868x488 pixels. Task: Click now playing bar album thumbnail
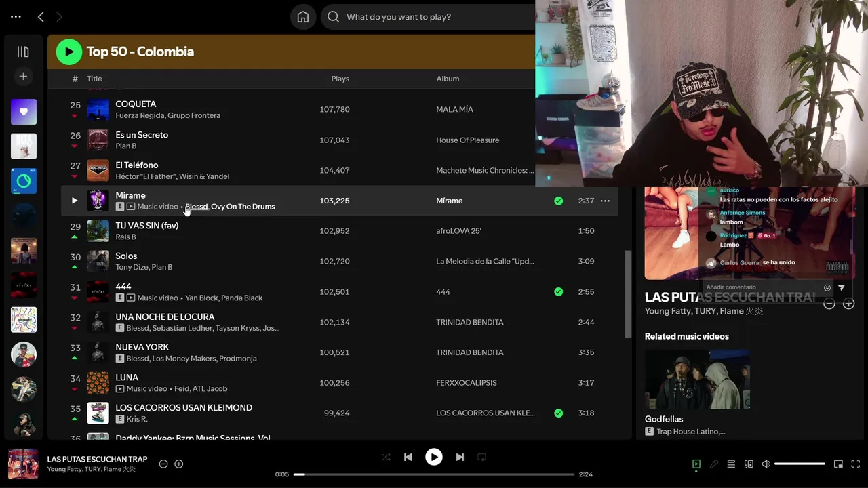click(23, 464)
